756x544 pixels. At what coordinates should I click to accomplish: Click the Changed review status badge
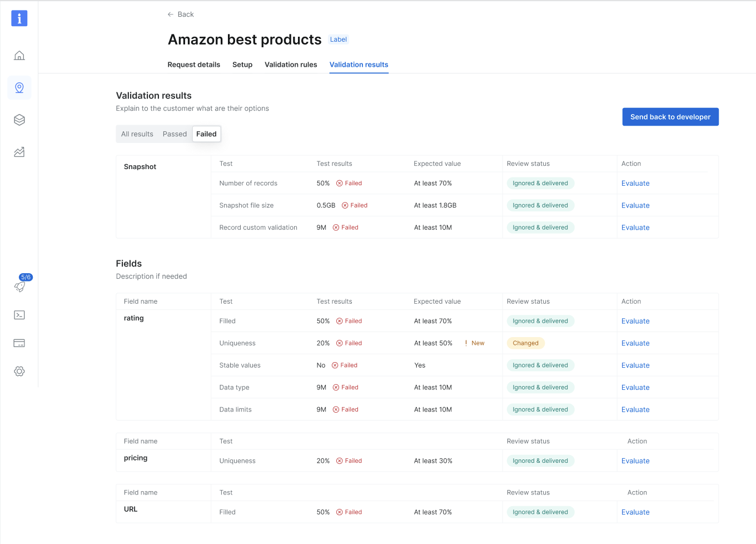pos(525,343)
